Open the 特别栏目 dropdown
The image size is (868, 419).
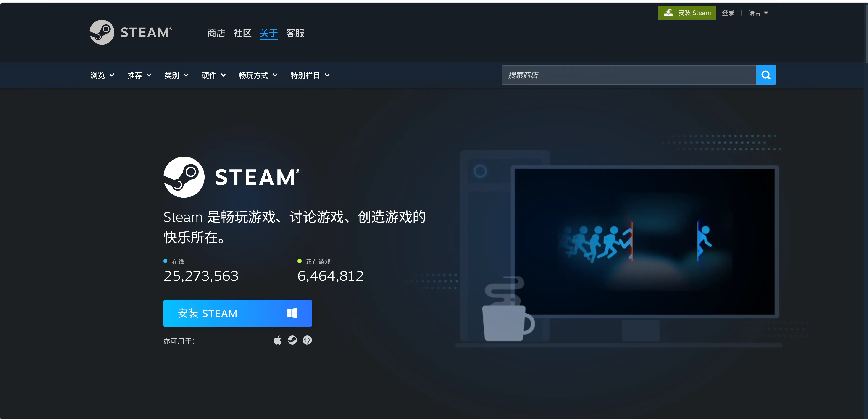309,75
